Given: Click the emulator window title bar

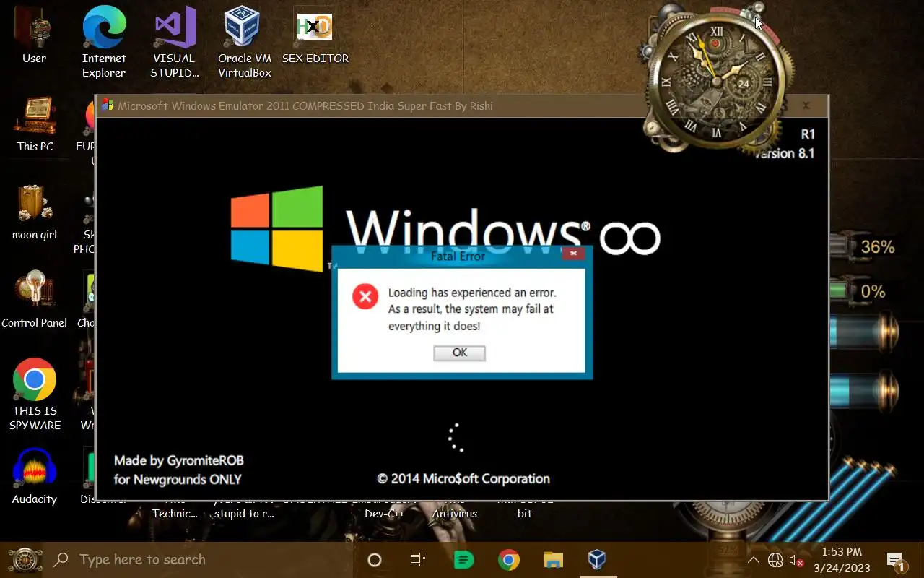Looking at the screenshot, I should (462, 106).
